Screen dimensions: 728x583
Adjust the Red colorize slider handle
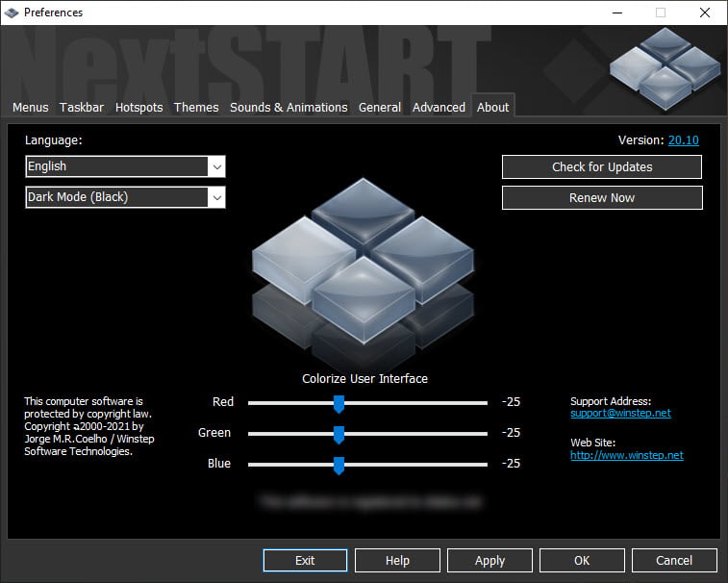coord(339,404)
